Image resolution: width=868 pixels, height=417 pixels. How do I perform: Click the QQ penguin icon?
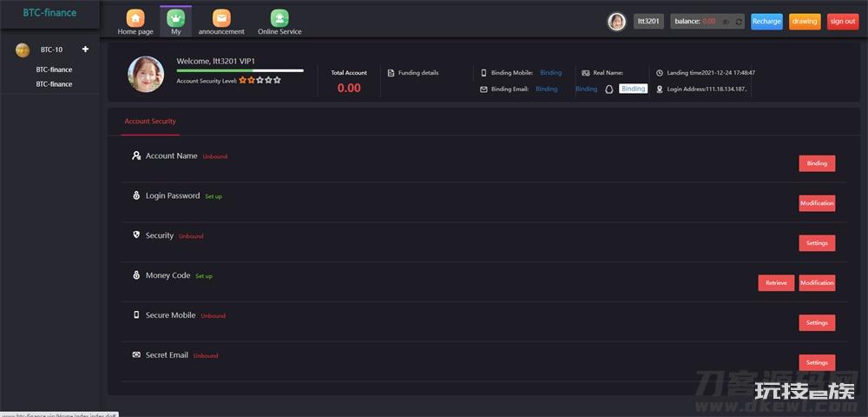(609, 89)
